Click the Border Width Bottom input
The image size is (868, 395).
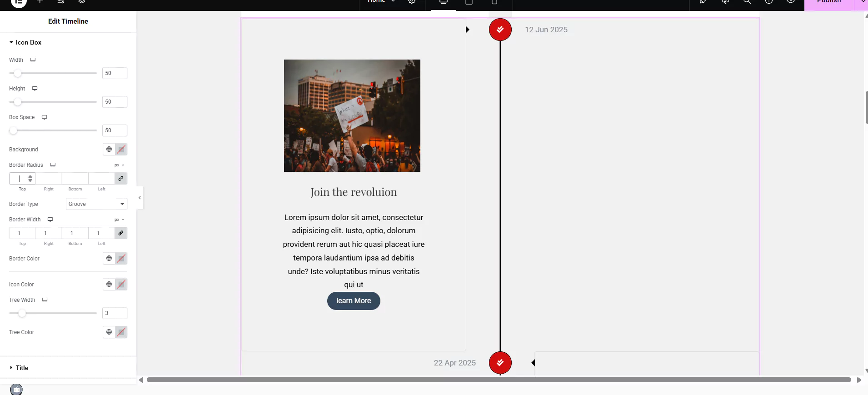pyautogui.click(x=75, y=233)
